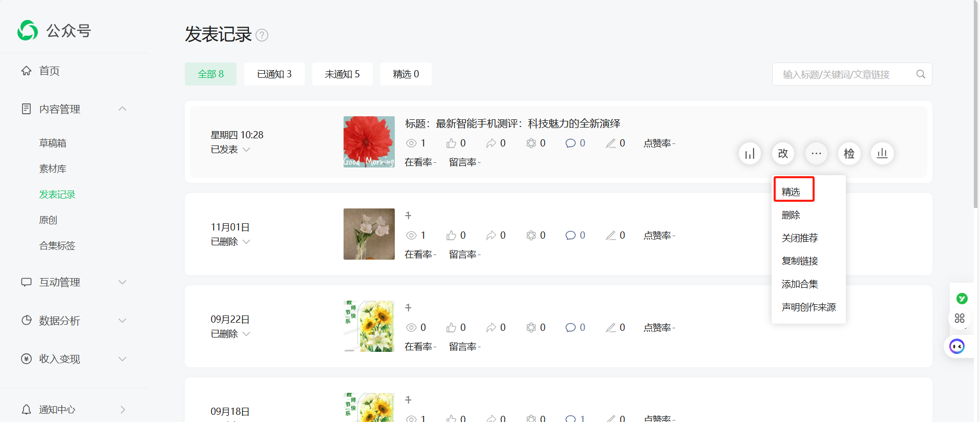The image size is (980, 422).
Task: Click the 通知中心 bell icon
Action: click(x=26, y=410)
